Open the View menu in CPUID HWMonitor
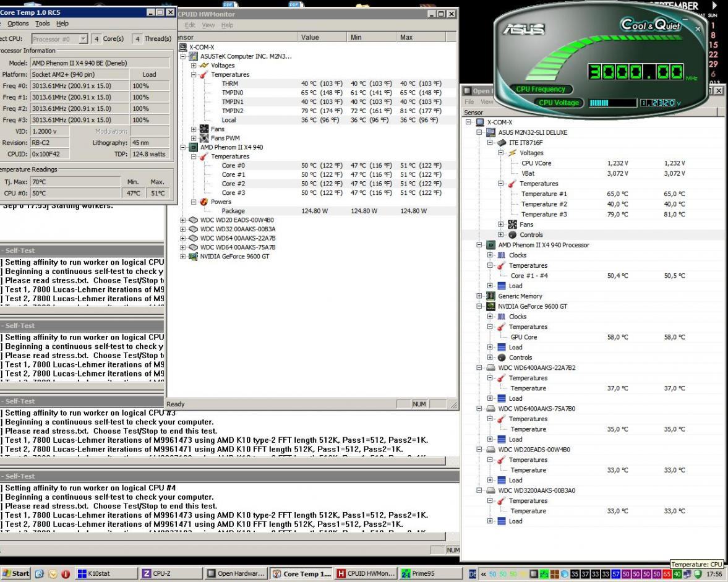728x582 pixels. [x=208, y=25]
